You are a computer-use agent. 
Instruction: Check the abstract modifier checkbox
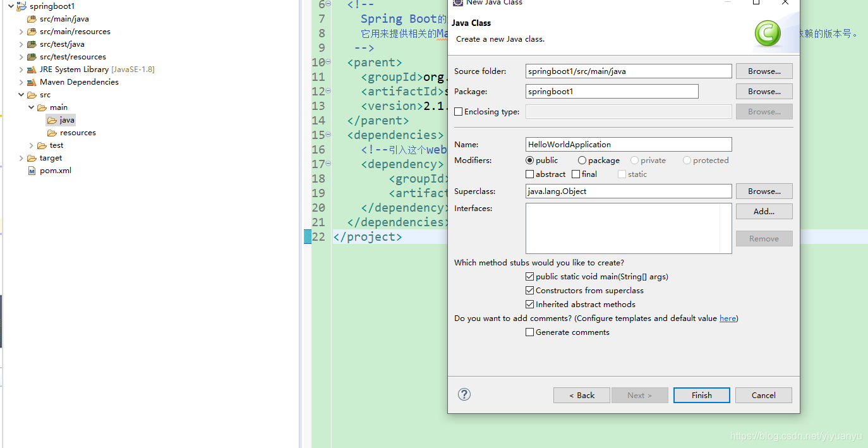(530, 174)
